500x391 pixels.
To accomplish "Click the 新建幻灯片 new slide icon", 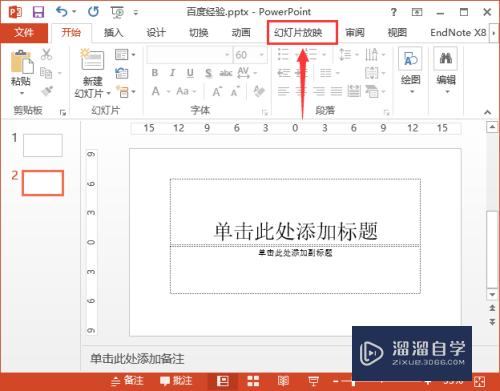I will 92,60.
